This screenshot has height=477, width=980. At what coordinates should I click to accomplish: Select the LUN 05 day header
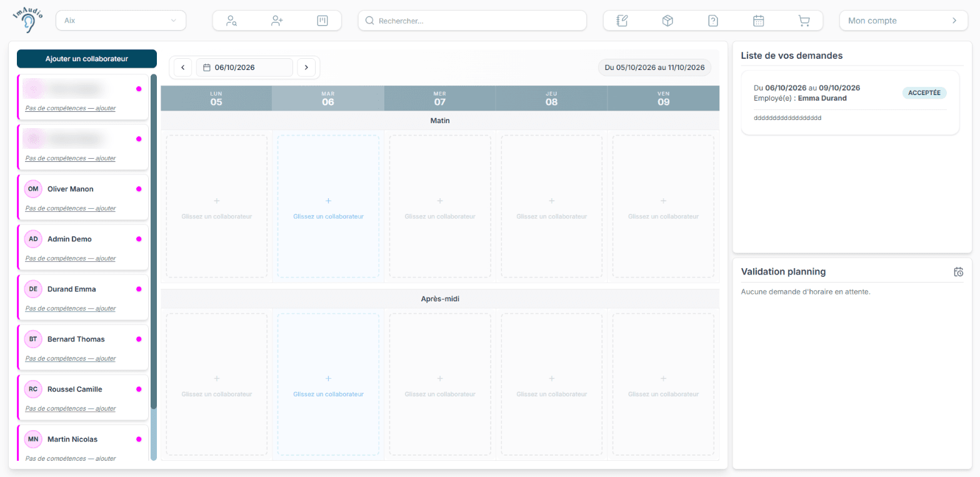[216, 98]
